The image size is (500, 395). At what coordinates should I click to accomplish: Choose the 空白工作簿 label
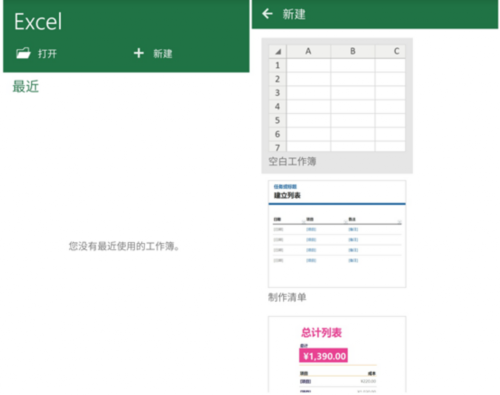click(292, 162)
